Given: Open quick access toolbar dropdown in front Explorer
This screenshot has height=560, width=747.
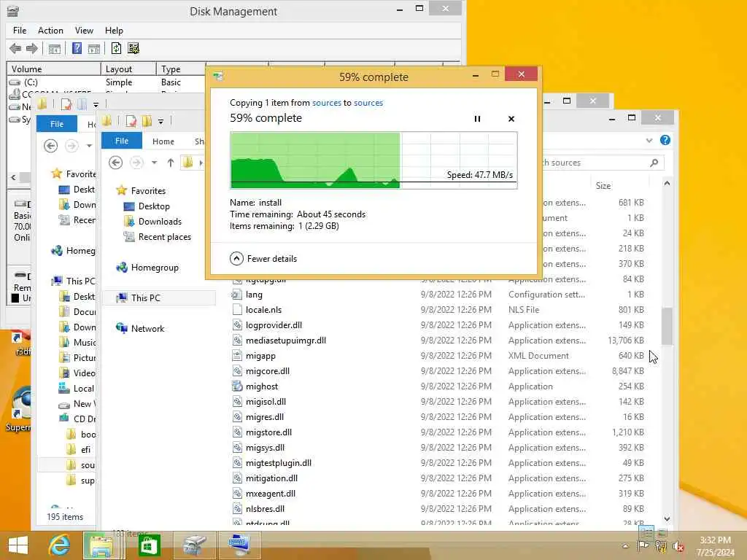Looking at the screenshot, I should point(160,122).
